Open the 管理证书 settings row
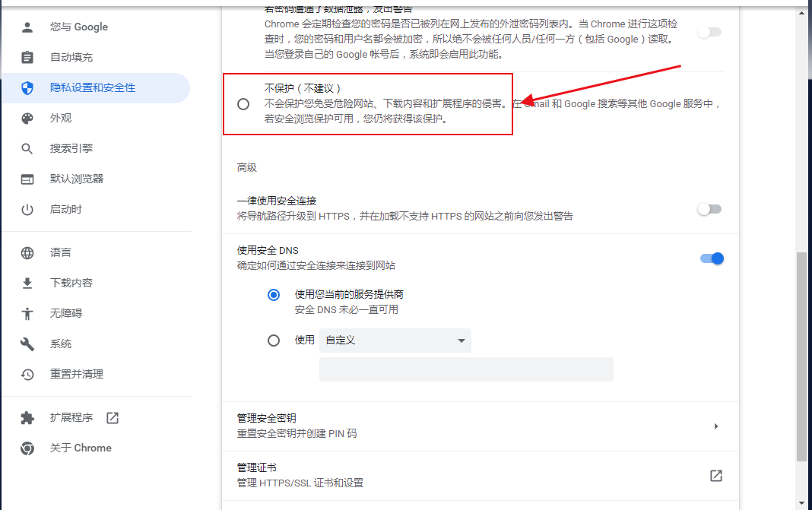 480,476
